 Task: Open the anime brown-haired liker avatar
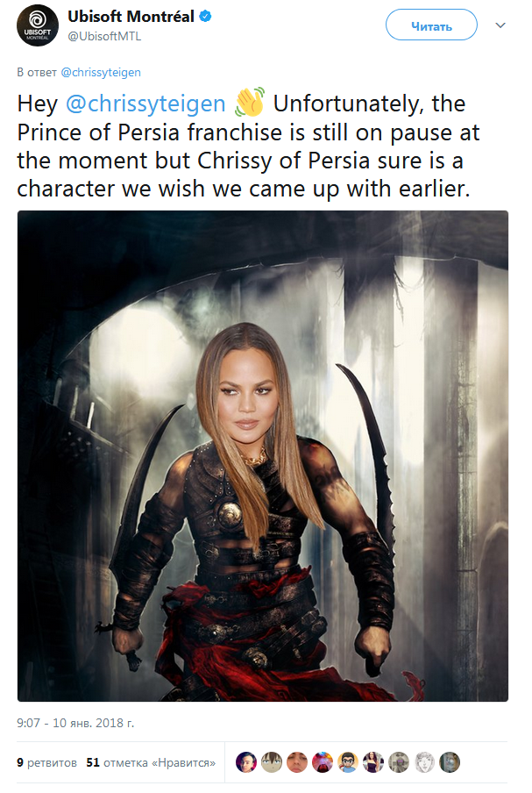pos(272,762)
